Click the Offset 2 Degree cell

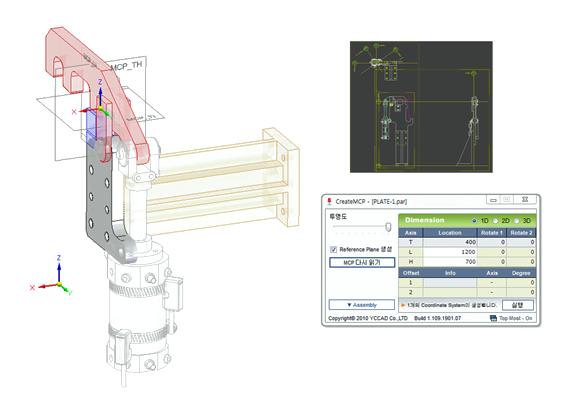[521, 292]
